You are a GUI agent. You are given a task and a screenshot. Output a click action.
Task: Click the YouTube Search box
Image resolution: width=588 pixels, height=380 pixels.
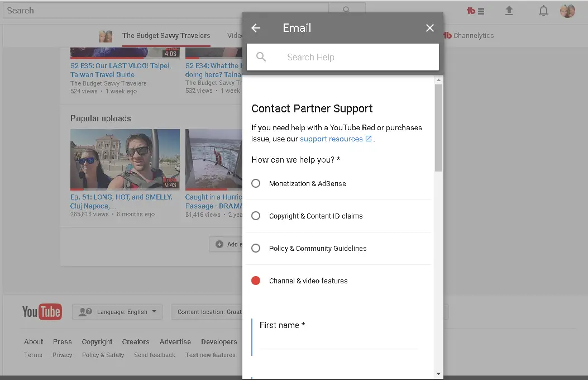pyautogui.click(x=166, y=10)
